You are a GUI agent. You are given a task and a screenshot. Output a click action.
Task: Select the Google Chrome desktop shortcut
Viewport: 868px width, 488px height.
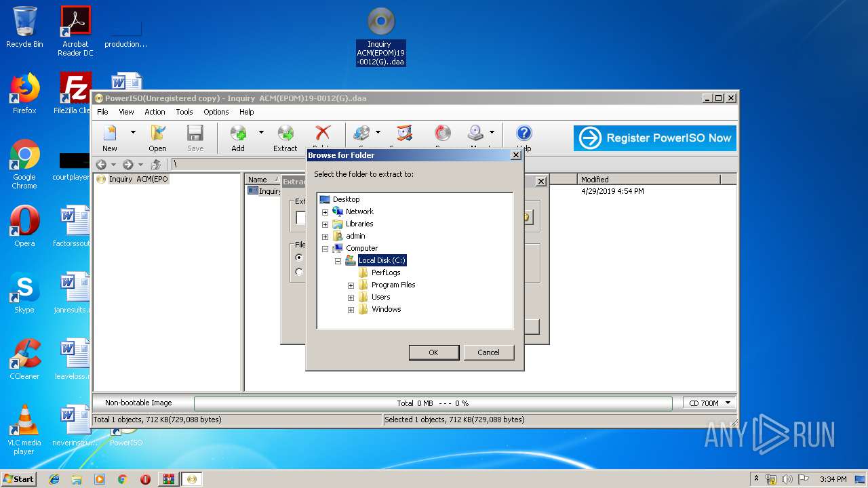pyautogui.click(x=24, y=164)
